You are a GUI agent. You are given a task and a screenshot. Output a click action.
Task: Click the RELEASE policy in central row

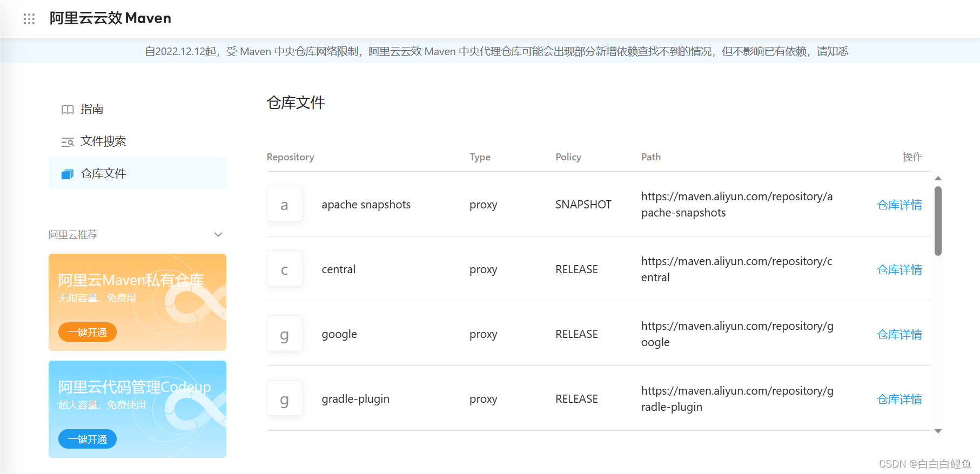[x=576, y=269]
